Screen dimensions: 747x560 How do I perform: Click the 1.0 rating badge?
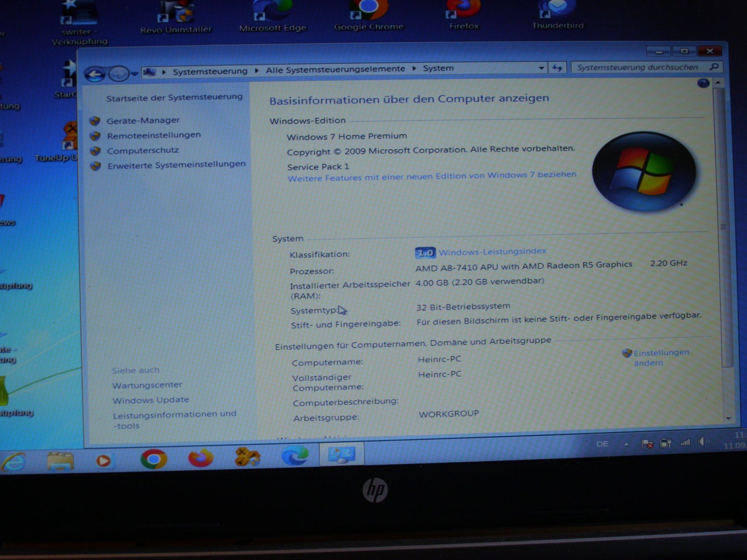(x=425, y=253)
